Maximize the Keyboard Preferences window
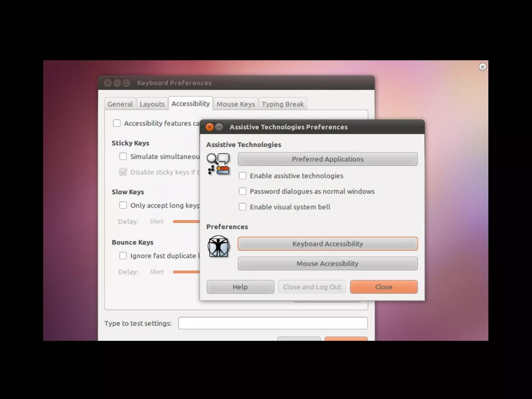Viewport: 532px width, 399px height. tap(127, 83)
